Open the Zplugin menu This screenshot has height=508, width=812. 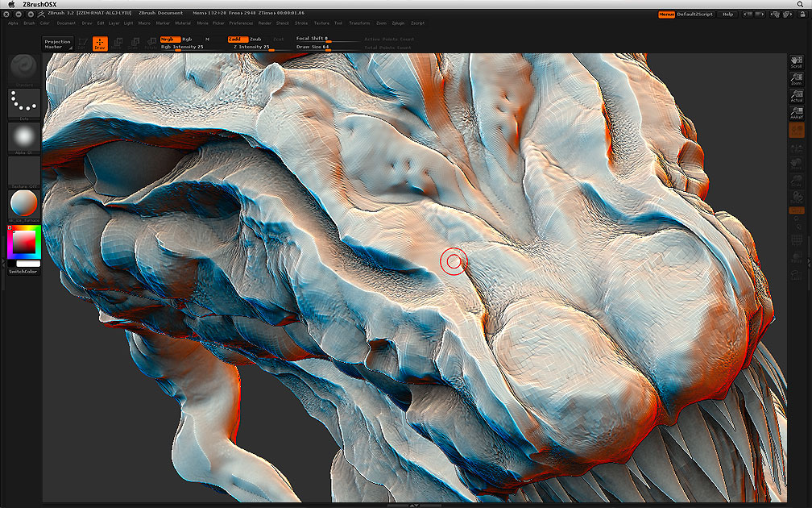tap(398, 23)
